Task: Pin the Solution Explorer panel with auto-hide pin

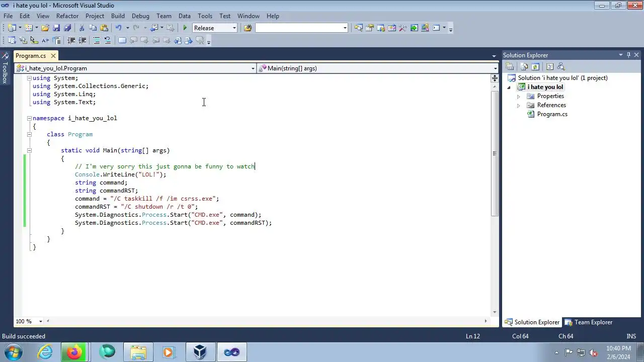Action: [628, 55]
